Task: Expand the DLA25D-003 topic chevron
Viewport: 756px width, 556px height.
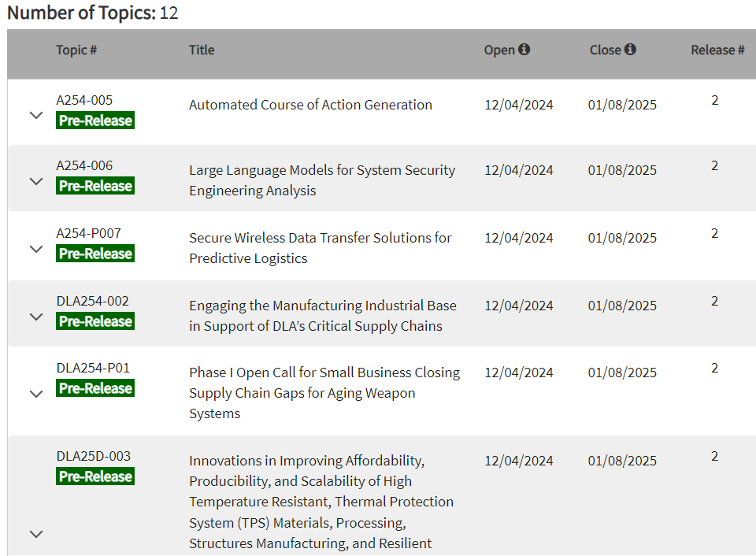Action: tap(35, 534)
